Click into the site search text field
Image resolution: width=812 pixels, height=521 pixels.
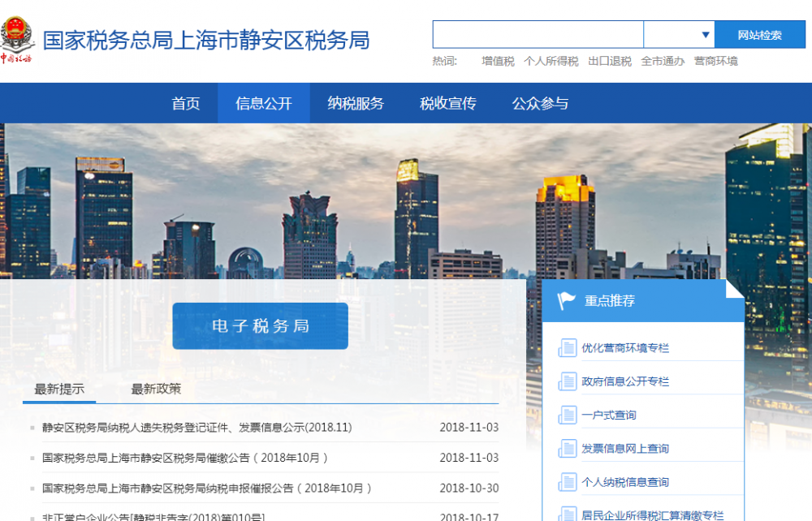click(538, 35)
